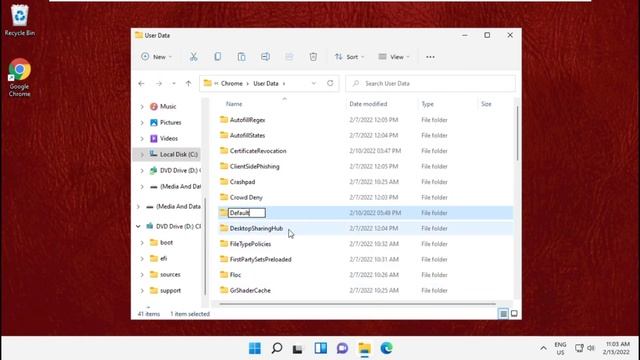This screenshot has height=360, width=640.
Task: Click Chrome in the address breadcrumb
Action: point(231,83)
